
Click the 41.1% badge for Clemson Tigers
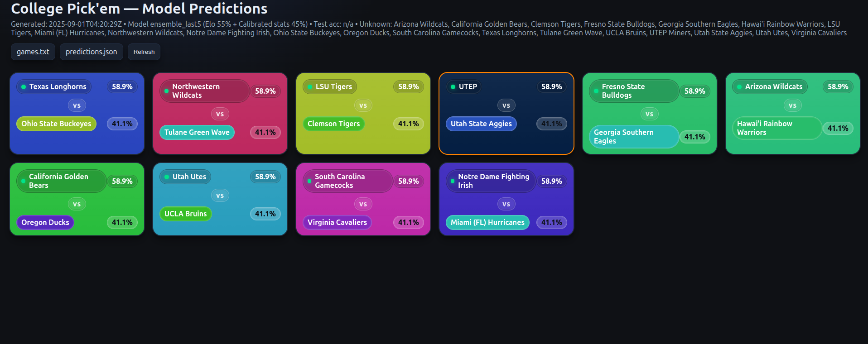pyautogui.click(x=409, y=124)
